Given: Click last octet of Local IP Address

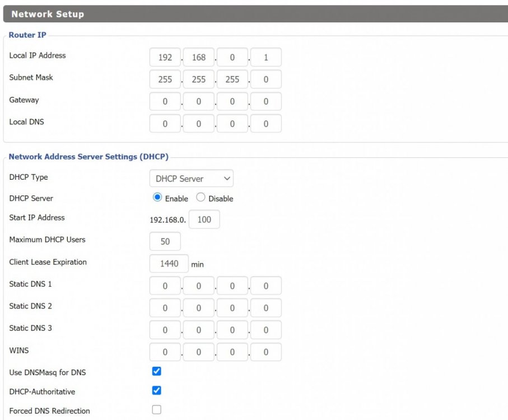Looking at the screenshot, I should 265,57.
